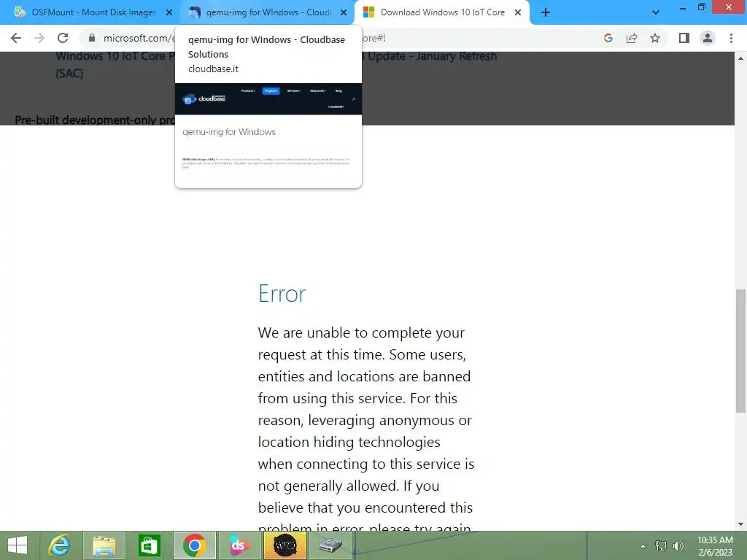
Task: Open a new browser tab
Action: click(x=546, y=13)
